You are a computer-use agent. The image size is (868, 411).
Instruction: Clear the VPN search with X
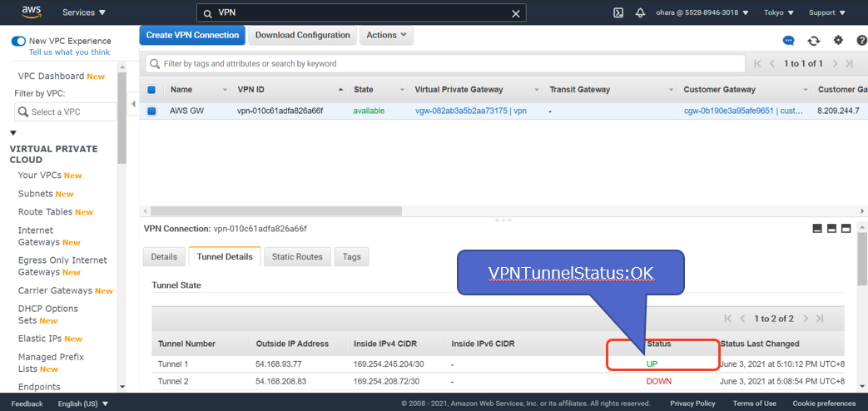tap(515, 13)
